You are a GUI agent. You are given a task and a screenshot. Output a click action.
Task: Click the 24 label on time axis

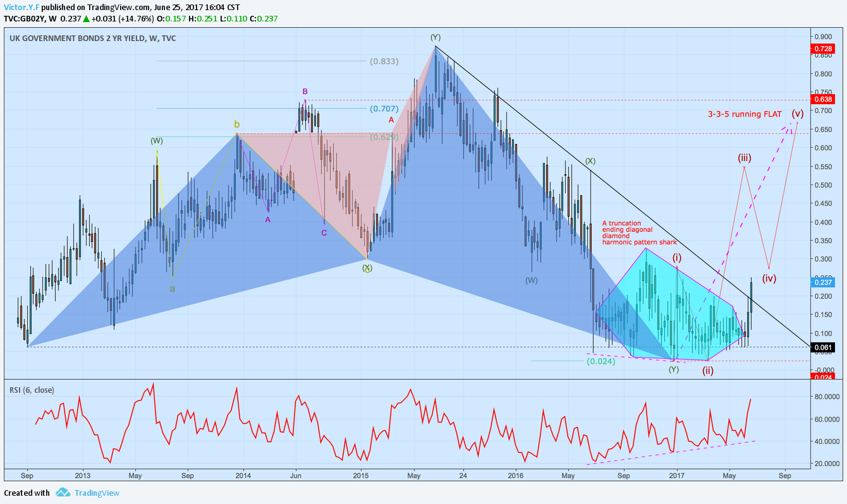point(463,475)
